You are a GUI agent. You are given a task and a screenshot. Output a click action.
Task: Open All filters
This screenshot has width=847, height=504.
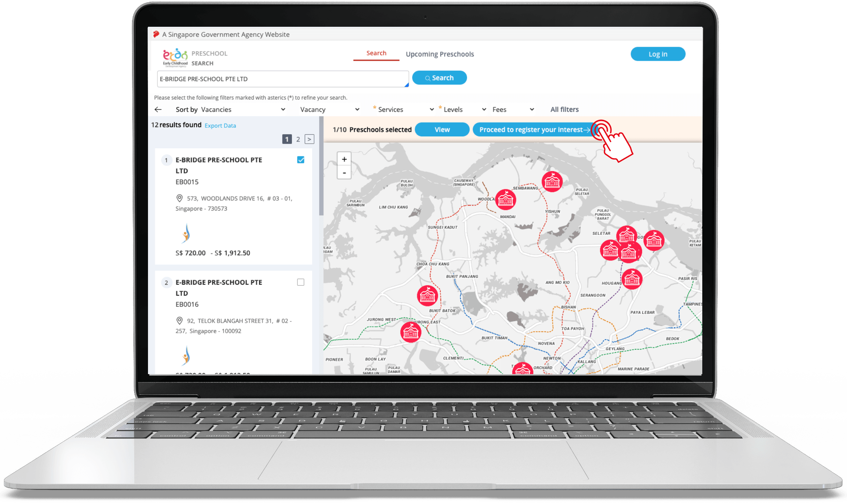[x=564, y=109]
